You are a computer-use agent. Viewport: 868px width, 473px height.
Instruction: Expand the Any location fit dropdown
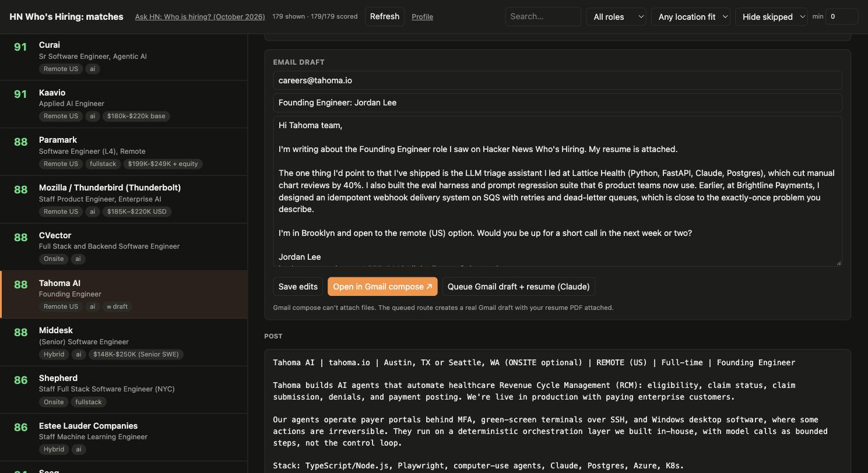click(x=691, y=16)
